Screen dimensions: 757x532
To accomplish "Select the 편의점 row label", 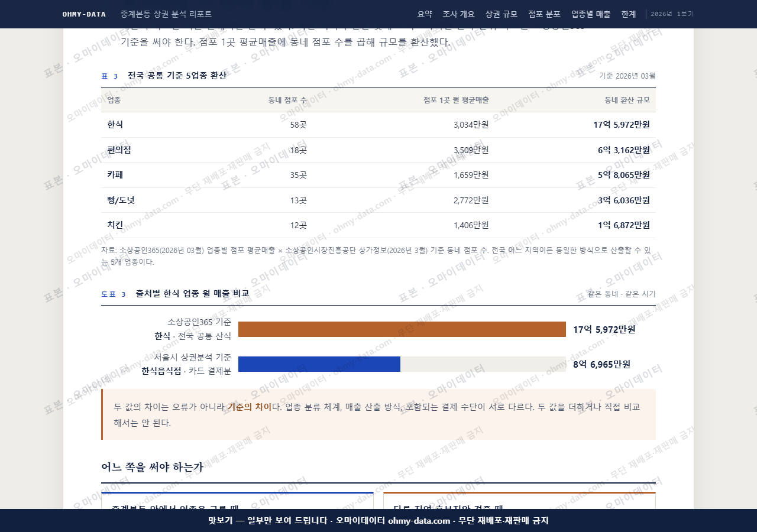I will [119, 150].
